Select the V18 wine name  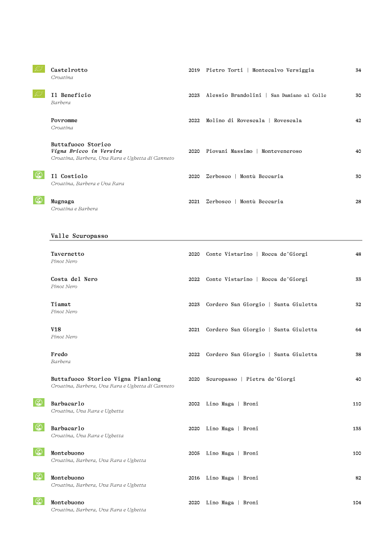click(x=56, y=329)
